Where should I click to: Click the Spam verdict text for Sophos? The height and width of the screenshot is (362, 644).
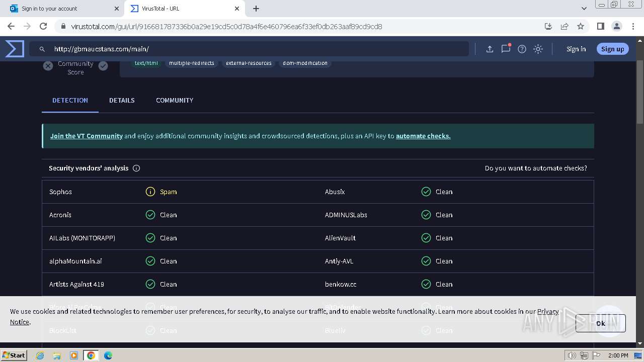click(169, 192)
